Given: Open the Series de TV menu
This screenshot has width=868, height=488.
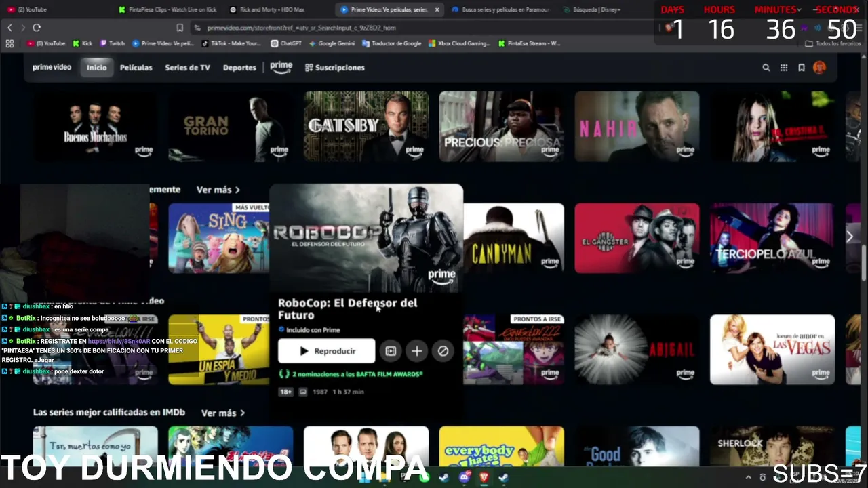Looking at the screenshot, I should click(187, 68).
